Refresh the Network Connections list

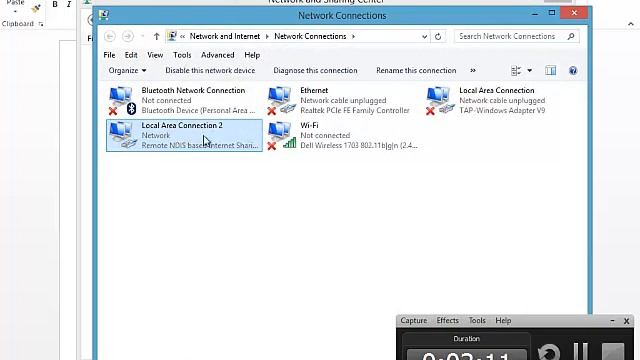pyautogui.click(x=438, y=36)
